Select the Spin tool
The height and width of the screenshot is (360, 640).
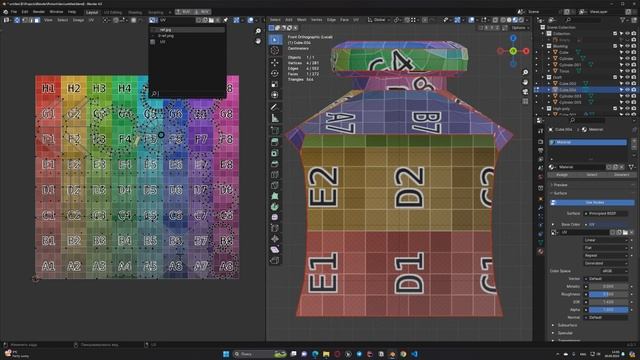coord(275,207)
